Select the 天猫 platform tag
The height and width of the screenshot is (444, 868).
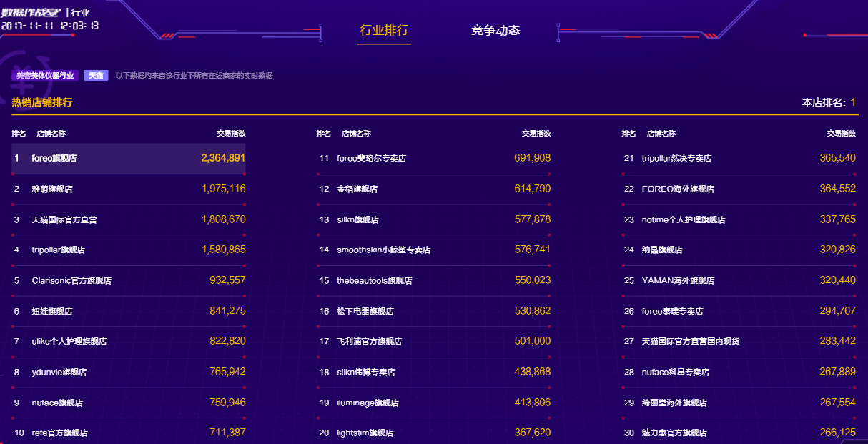pyautogui.click(x=96, y=75)
